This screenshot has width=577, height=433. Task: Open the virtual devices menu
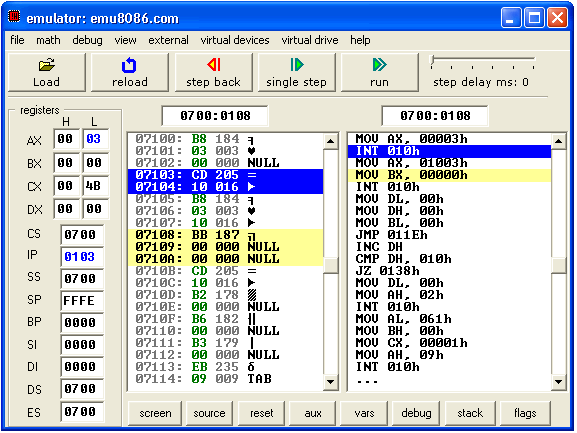pyautogui.click(x=235, y=40)
